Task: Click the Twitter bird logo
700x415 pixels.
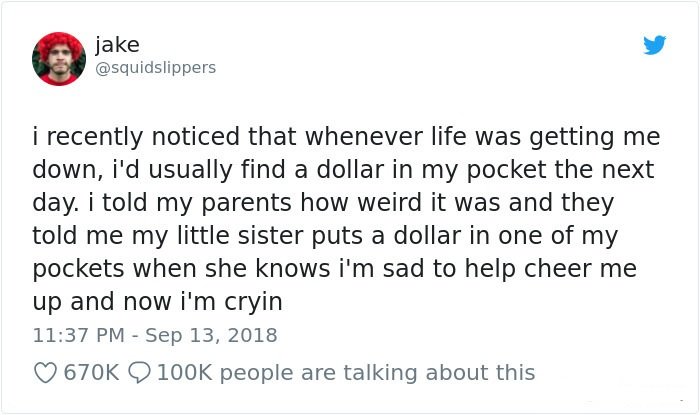Action: [654, 45]
